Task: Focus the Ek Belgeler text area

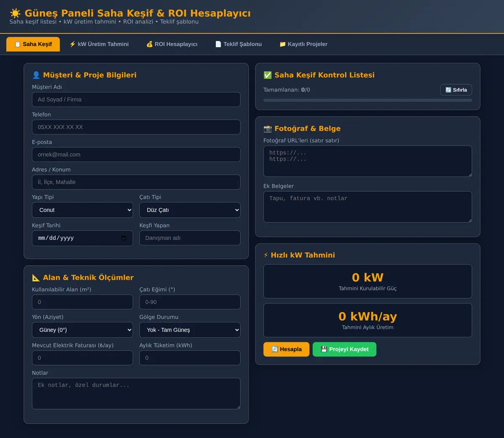Action: tap(367, 207)
